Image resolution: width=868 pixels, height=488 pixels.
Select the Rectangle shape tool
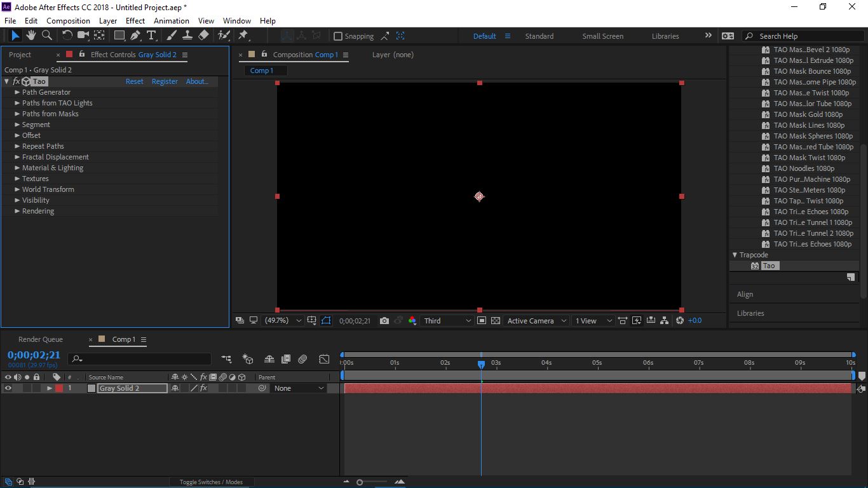pos(119,36)
